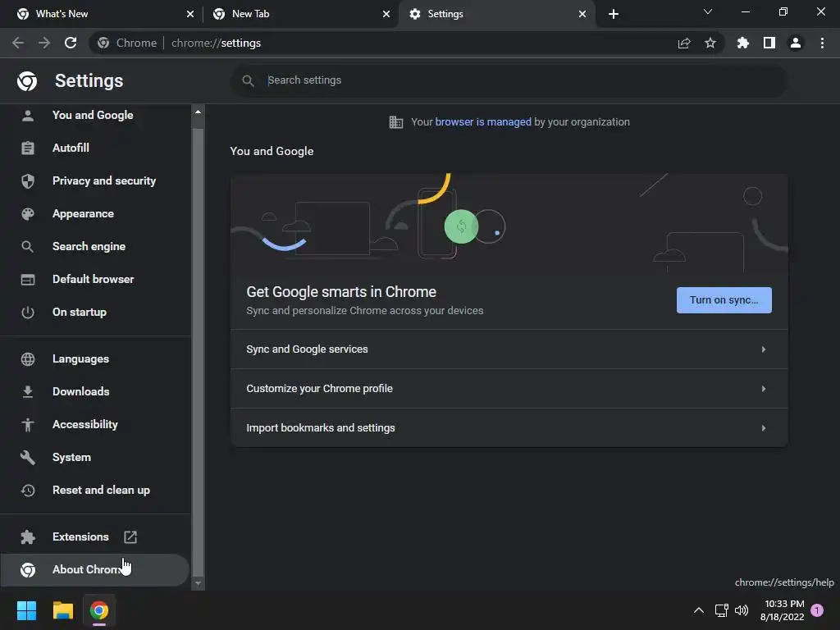Screen dimensions: 840x630
Task: Open the Windows Start menu
Action: coord(26,610)
